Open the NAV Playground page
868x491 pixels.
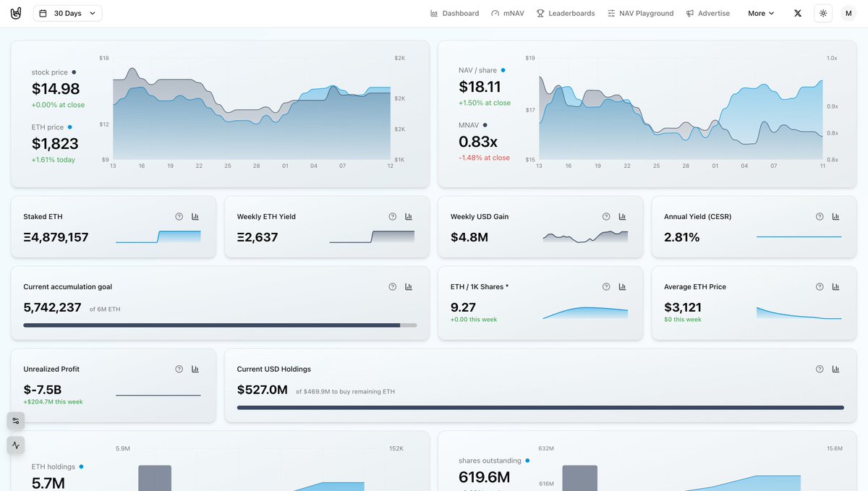tap(640, 13)
